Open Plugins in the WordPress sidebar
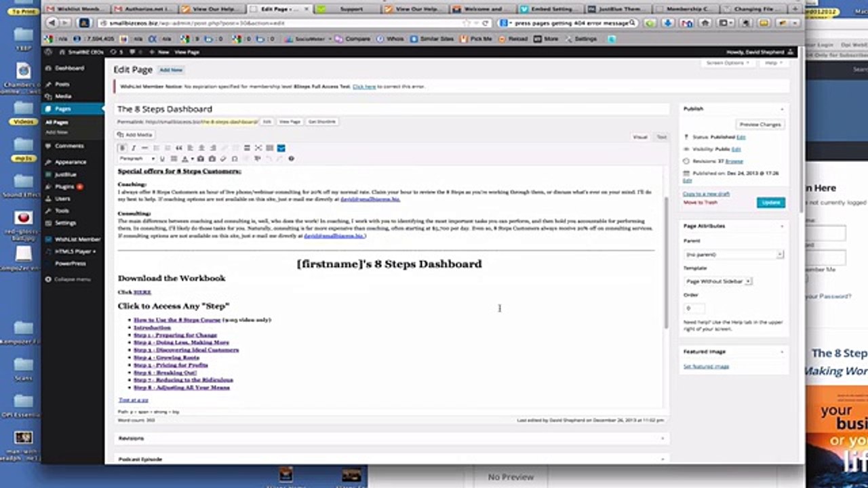Image resolution: width=868 pixels, height=488 pixels. pos(64,186)
